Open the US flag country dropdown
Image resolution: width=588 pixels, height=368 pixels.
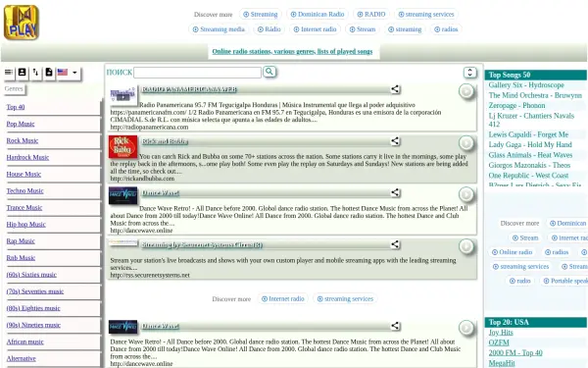pyautogui.click(x=69, y=72)
